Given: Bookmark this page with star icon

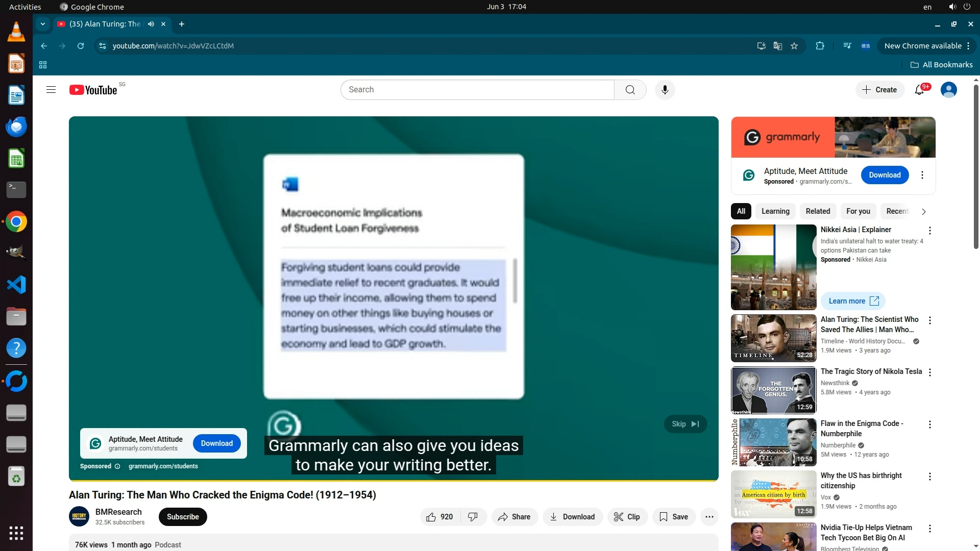Looking at the screenshot, I should click(x=794, y=46).
